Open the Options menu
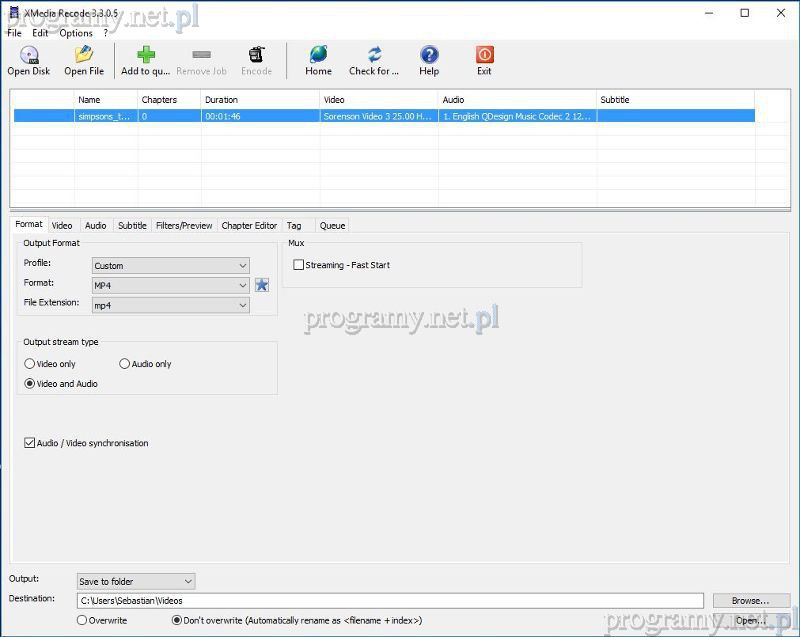800x637 pixels. click(76, 33)
